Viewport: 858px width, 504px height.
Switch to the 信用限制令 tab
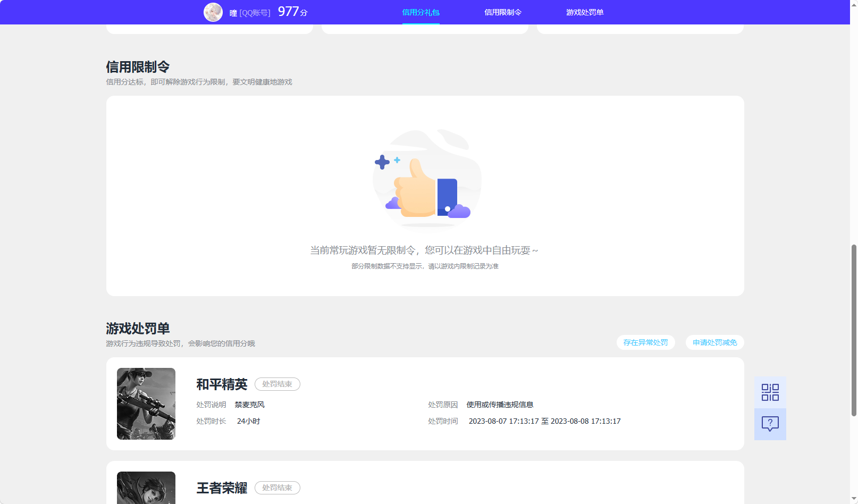point(502,12)
